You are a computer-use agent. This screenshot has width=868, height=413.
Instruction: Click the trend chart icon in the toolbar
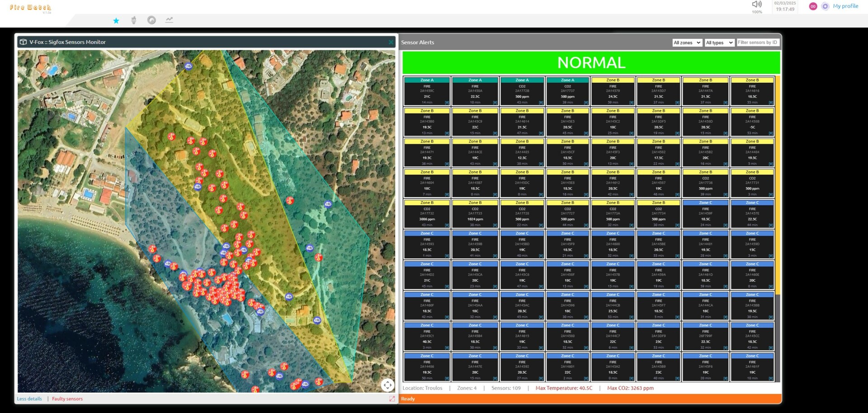169,20
